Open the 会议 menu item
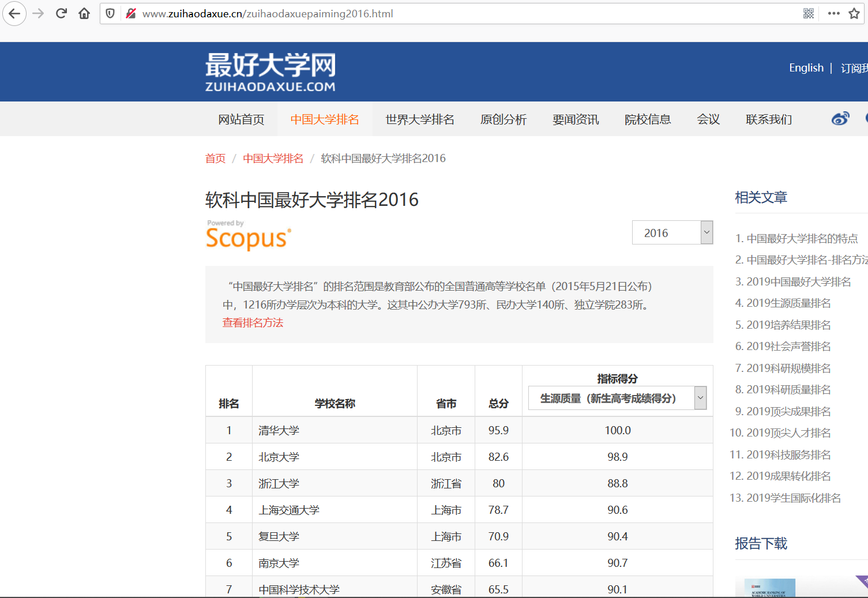868x598 pixels. click(x=708, y=119)
